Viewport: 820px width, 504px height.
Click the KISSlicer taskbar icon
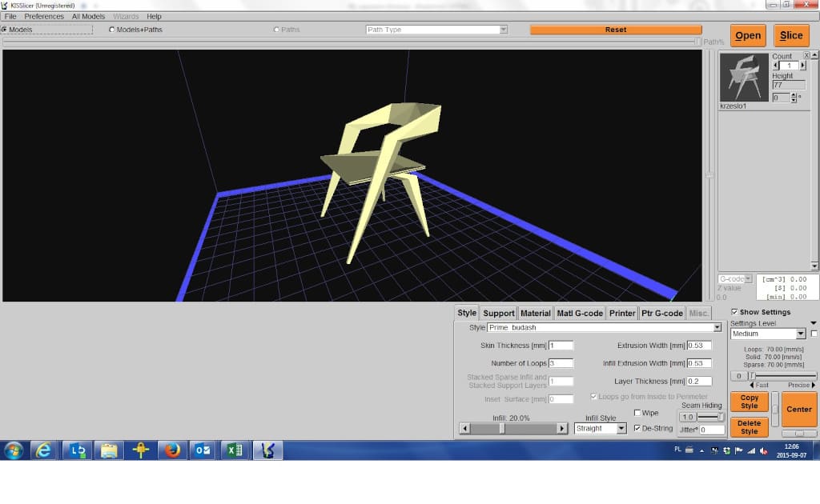(267, 450)
